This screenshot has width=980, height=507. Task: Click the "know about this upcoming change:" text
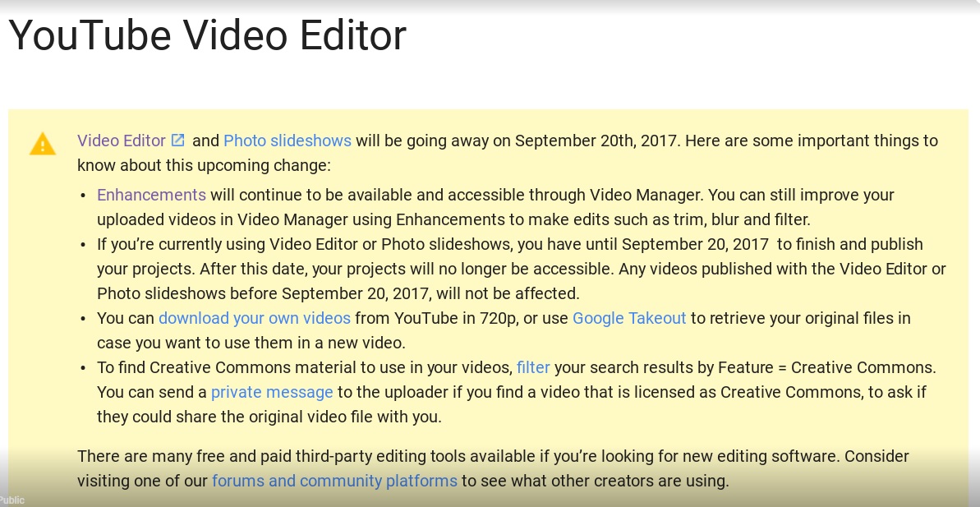(204, 166)
